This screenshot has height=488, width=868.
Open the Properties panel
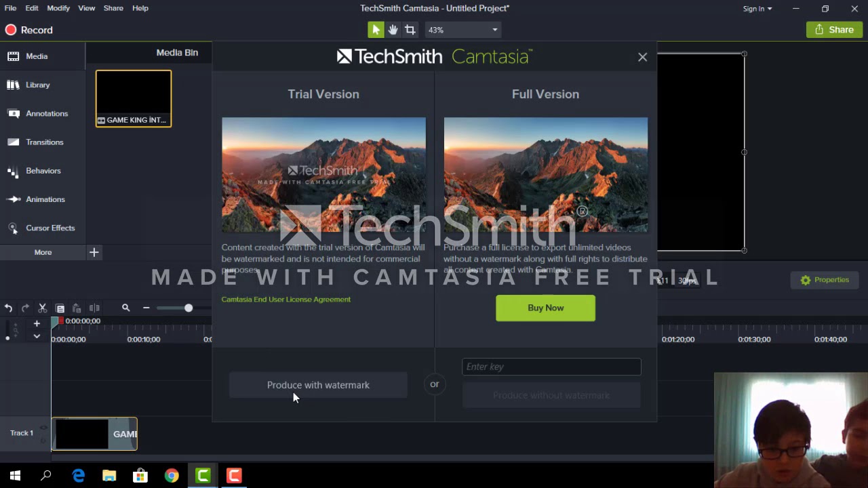[x=824, y=280]
